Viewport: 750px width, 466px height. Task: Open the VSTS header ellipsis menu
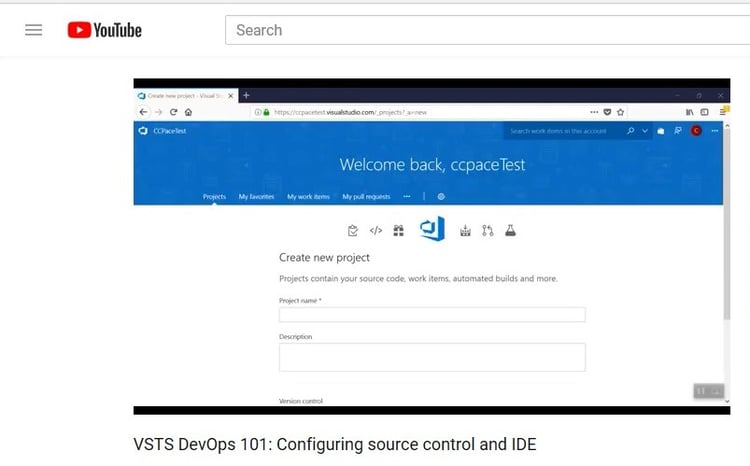(715, 131)
